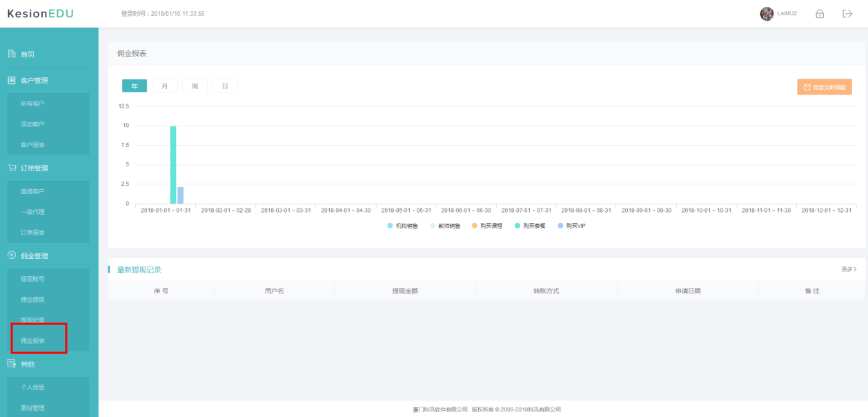868x417 pixels.
Task: Click the 佣金管理 yen icon
Action: [x=12, y=255]
